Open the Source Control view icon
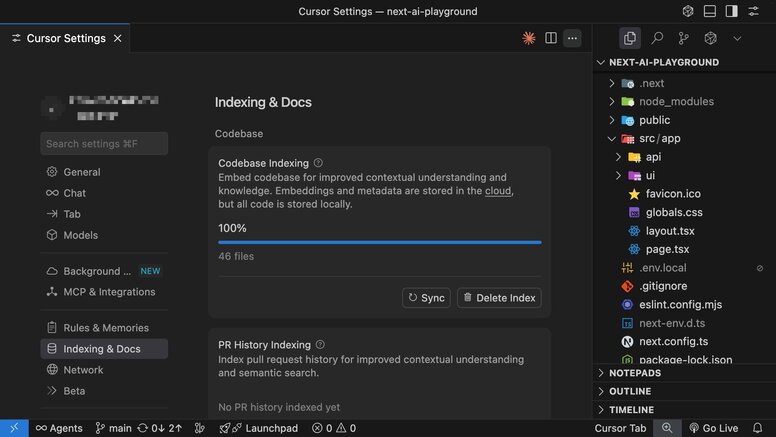776x437 pixels. (x=684, y=38)
